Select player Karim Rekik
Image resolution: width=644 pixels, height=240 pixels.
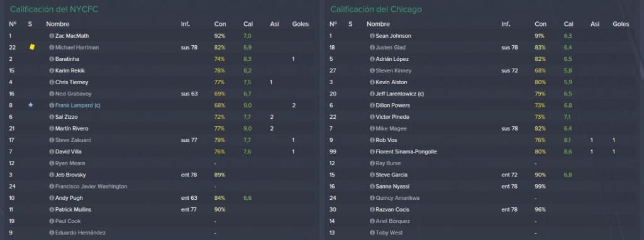coord(70,70)
